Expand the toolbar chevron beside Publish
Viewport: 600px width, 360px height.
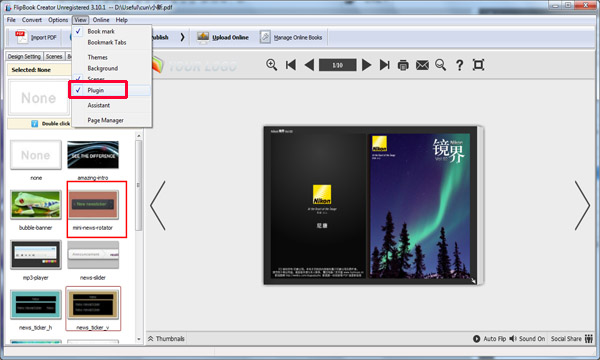182,37
